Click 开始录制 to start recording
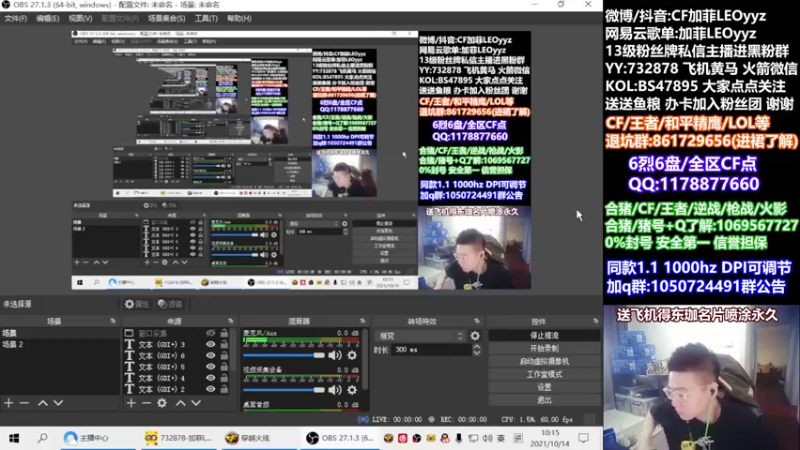The height and width of the screenshot is (450, 800). 544,348
